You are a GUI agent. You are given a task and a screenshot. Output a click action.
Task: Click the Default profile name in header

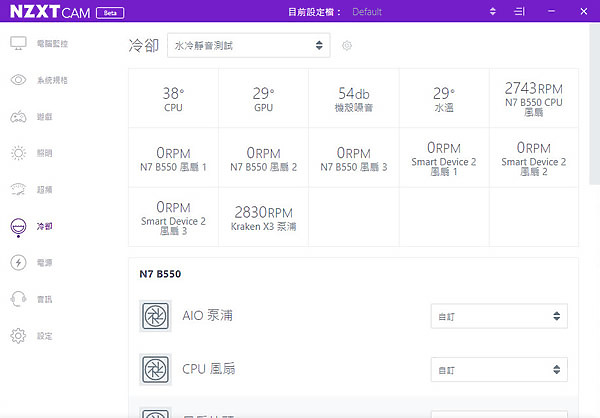[367, 12]
